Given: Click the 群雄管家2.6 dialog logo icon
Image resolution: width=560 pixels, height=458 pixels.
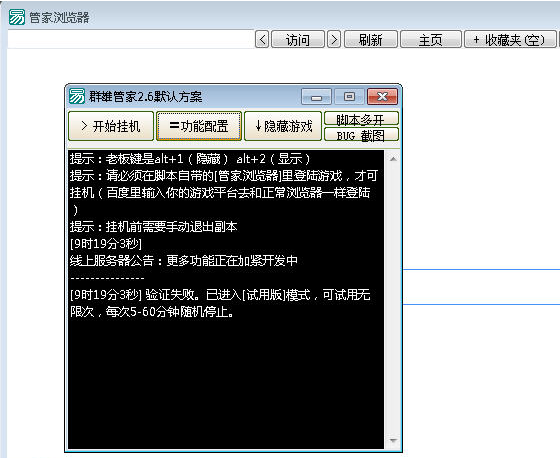Looking at the screenshot, I should tap(77, 96).
